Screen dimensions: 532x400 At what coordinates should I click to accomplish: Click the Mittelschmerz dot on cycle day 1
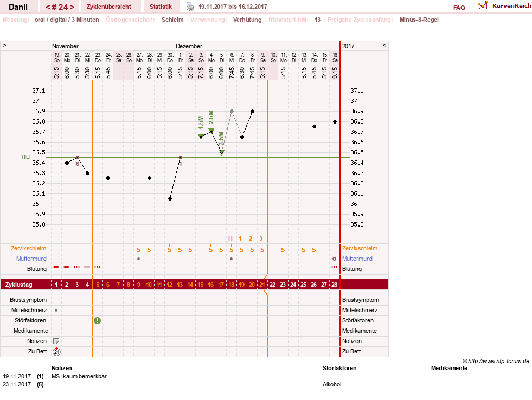coord(56,310)
